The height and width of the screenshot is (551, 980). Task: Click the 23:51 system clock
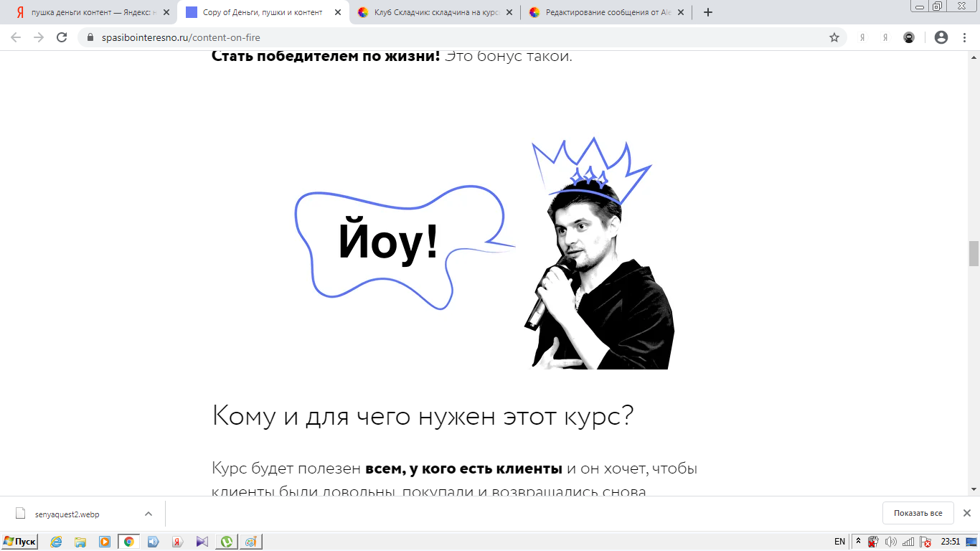pos(951,542)
